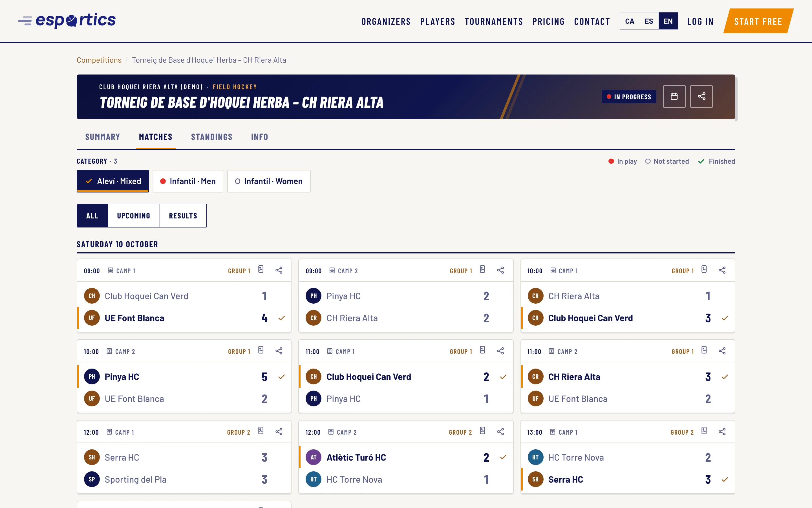This screenshot has height=508, width=812.
Task: Open match sheet for 09:00 Camp 2
Action: tap(482, 270)
